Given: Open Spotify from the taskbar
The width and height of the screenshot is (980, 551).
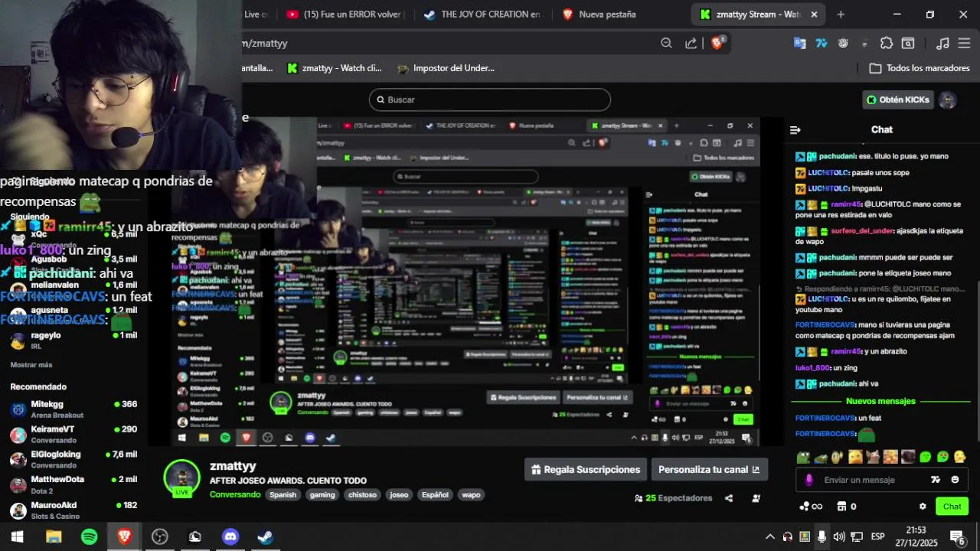Looking at the screenshot, I should click(x=89, y=536).
